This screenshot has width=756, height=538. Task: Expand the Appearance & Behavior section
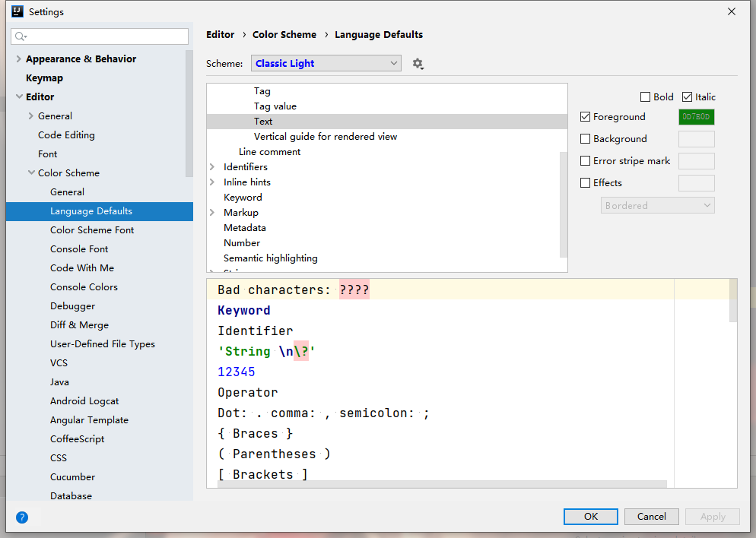click(x=19, y=59)
